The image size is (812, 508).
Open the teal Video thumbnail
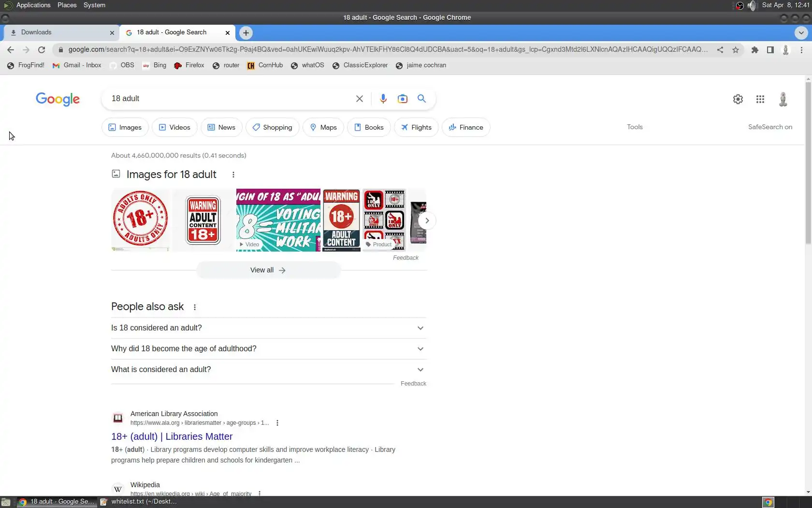tap(278, 220)
